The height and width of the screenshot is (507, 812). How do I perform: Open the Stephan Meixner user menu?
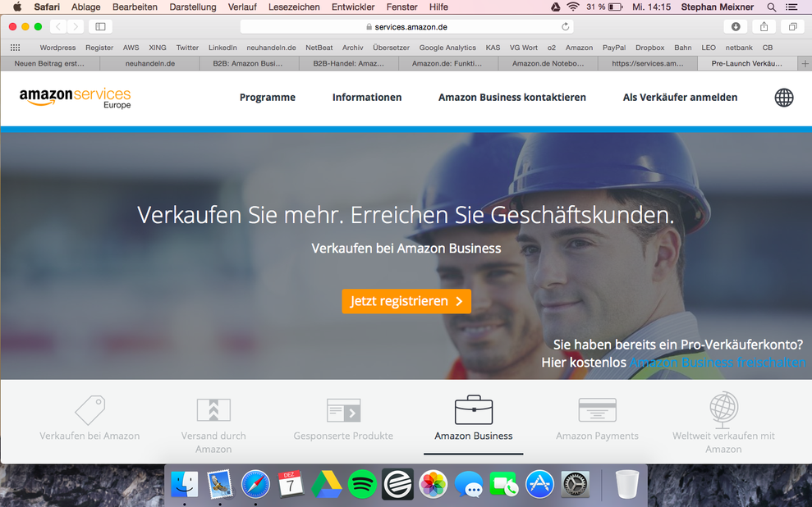pos(718,7)
